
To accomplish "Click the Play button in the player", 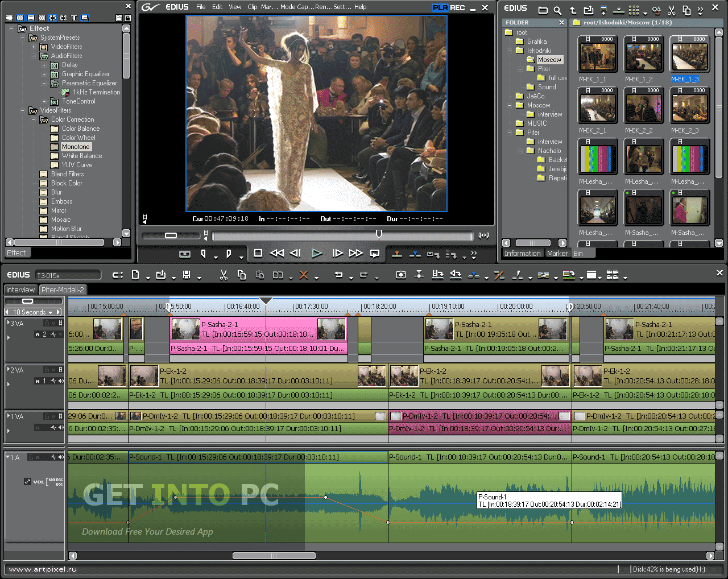I will coord(317,253).
